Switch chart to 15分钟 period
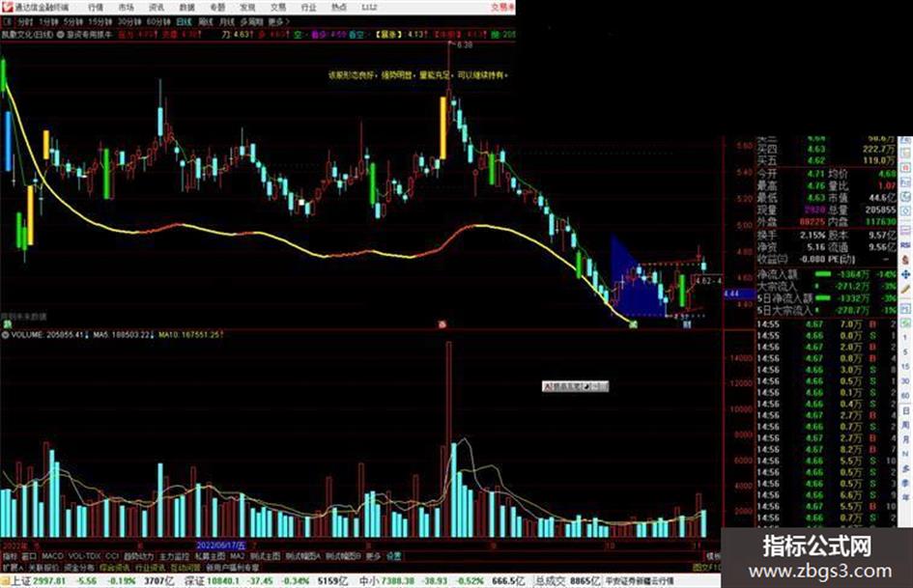The image size is (913, 588). coord(100,22)
